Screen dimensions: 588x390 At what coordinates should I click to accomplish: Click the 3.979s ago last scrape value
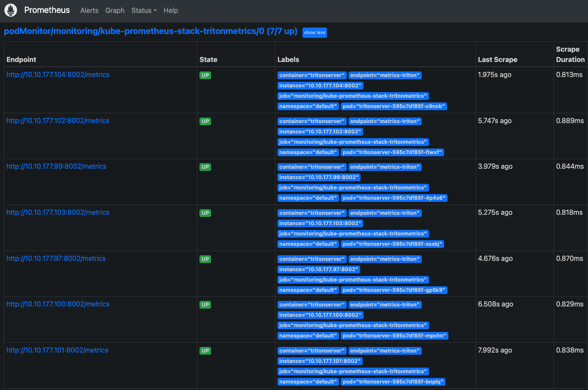pos(495,167)
